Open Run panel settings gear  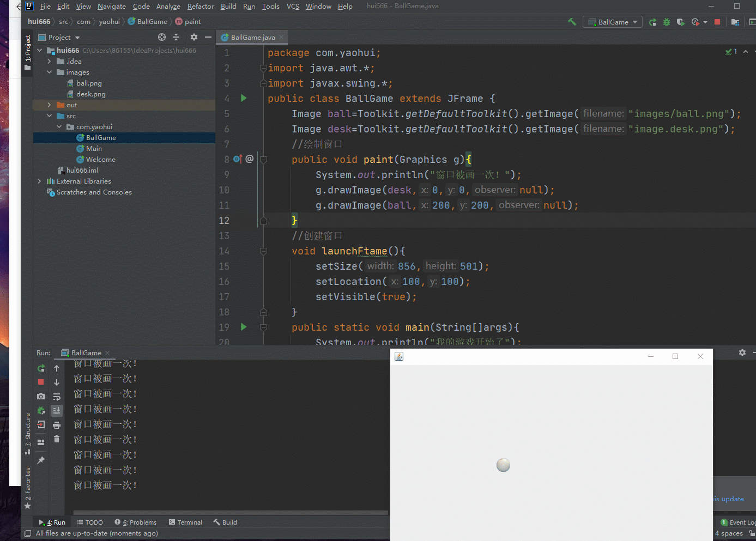point(742,352)
